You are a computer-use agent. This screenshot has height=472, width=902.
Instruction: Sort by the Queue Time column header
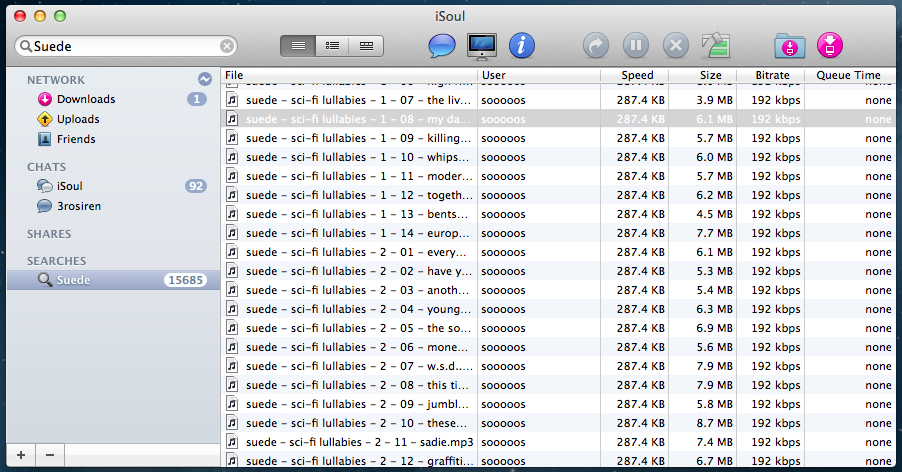[849, 75]
